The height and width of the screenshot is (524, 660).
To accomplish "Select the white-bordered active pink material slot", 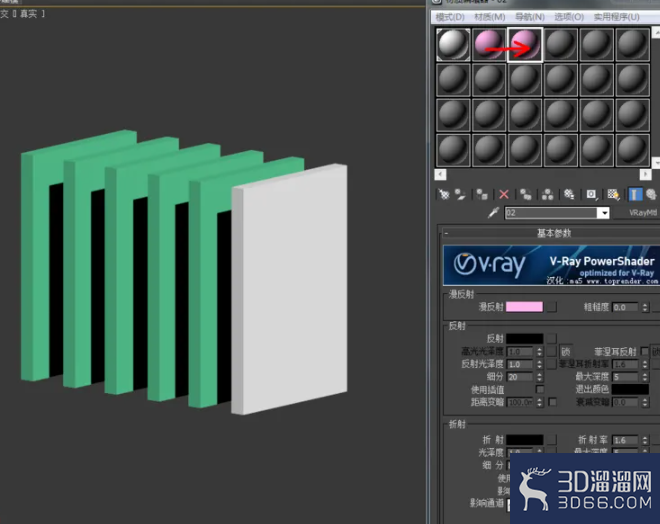I will [525, 44].
